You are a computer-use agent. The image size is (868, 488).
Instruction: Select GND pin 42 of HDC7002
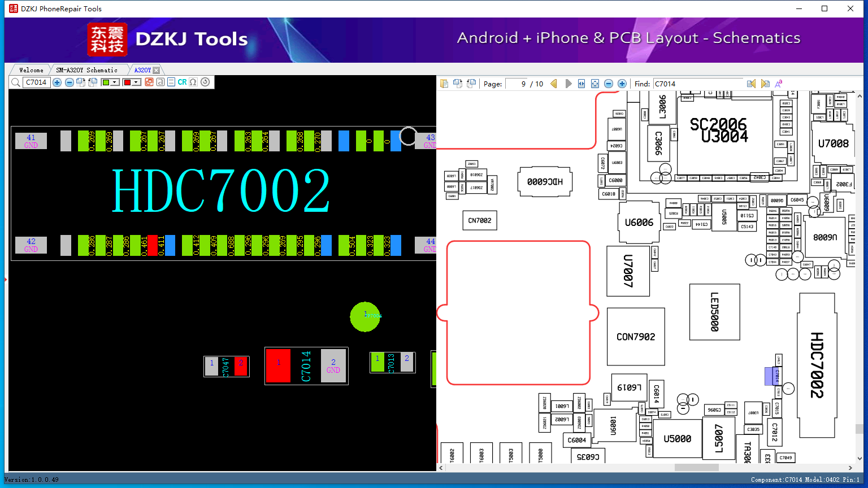(31, 245)
